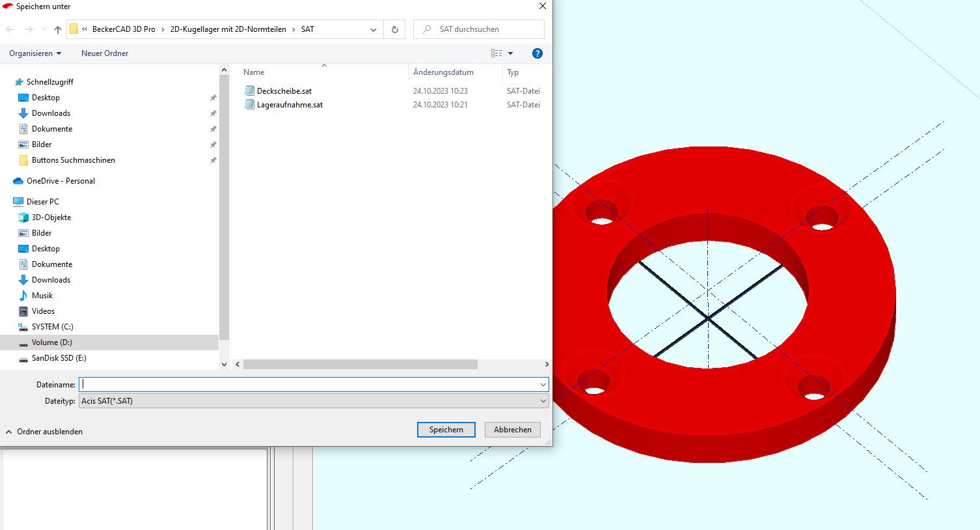This screenshot has width=980, height=530.
Task: Click the 'SAT durchsuchen' search field
Action: [478, 29]
